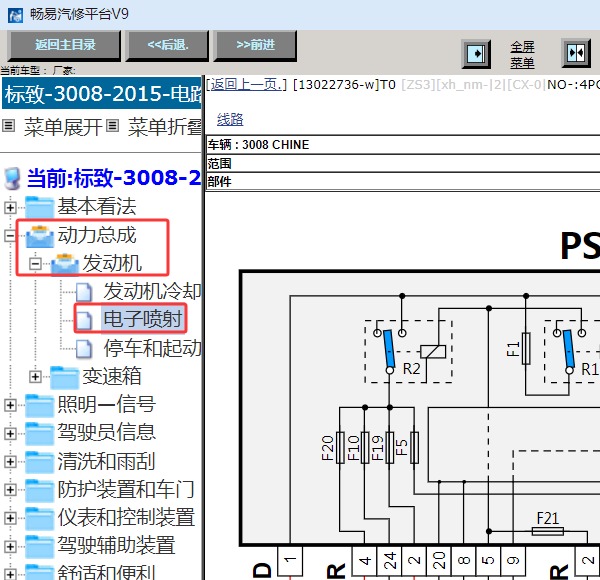Expand the 仪表和控制装置 folder

tap(10, 518)
